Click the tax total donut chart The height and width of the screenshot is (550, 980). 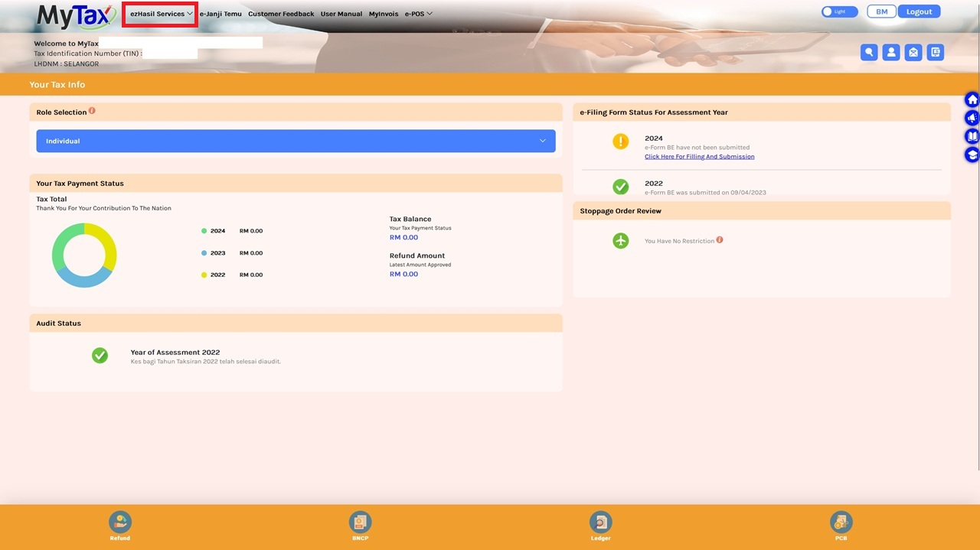coord(84,255)
